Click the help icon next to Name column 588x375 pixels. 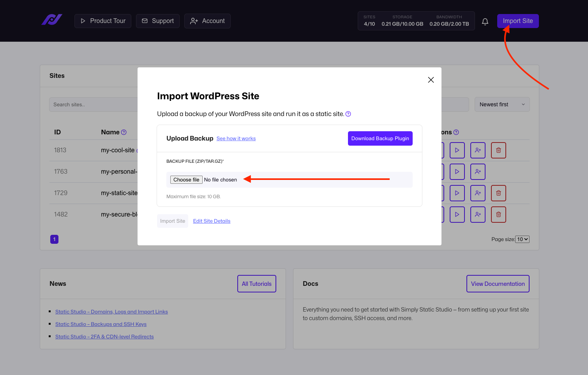tap(124, 132)
